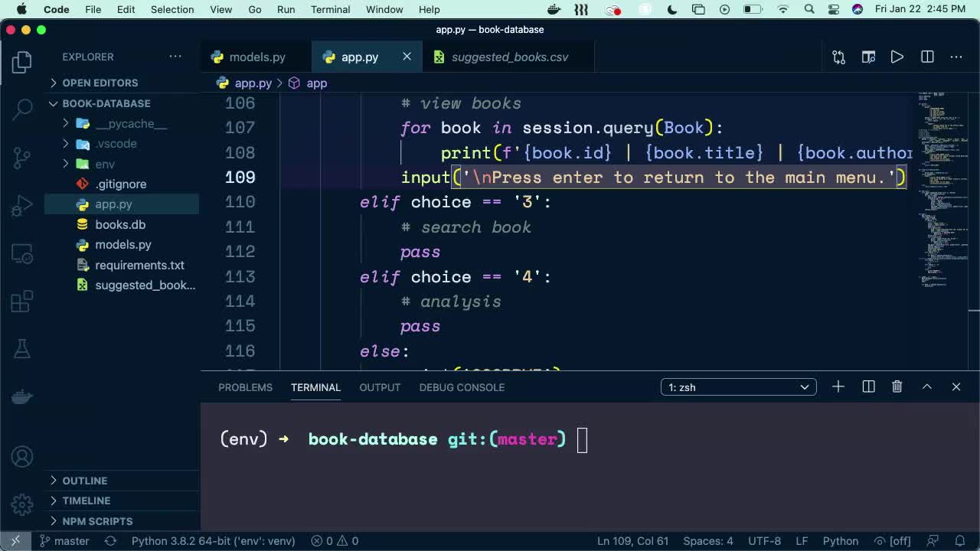The width and height of the screenshot is (980, 551).
Task: Toggle Do Not Disturb moon icon
Action: click(x=672, y=9)
